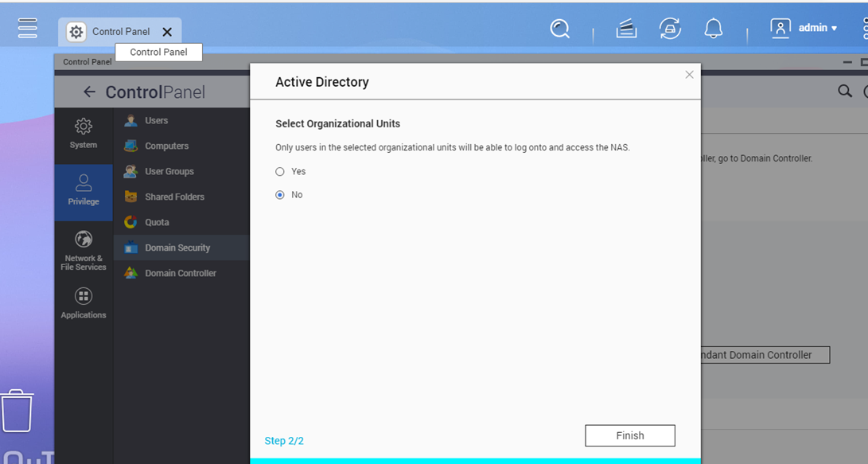Click the Select Organizational Units heading
Viewport: 868px width, 464px height.
[337, 123]
